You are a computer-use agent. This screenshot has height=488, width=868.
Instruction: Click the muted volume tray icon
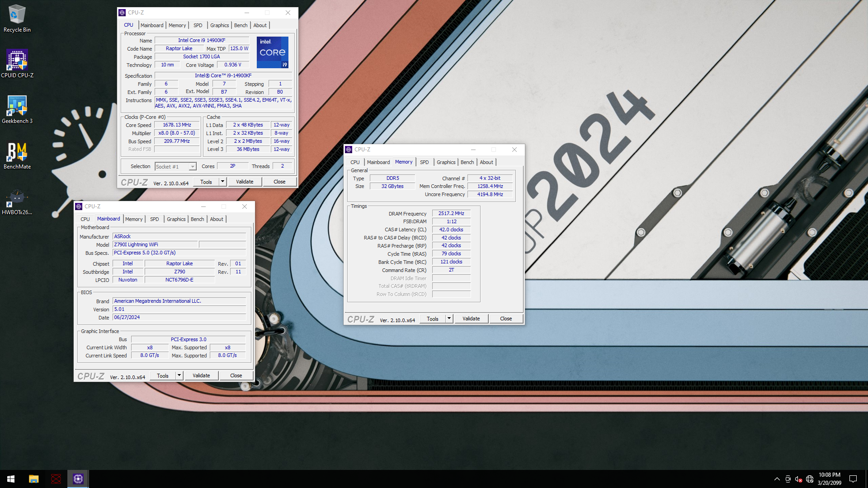tap(798, 479)
